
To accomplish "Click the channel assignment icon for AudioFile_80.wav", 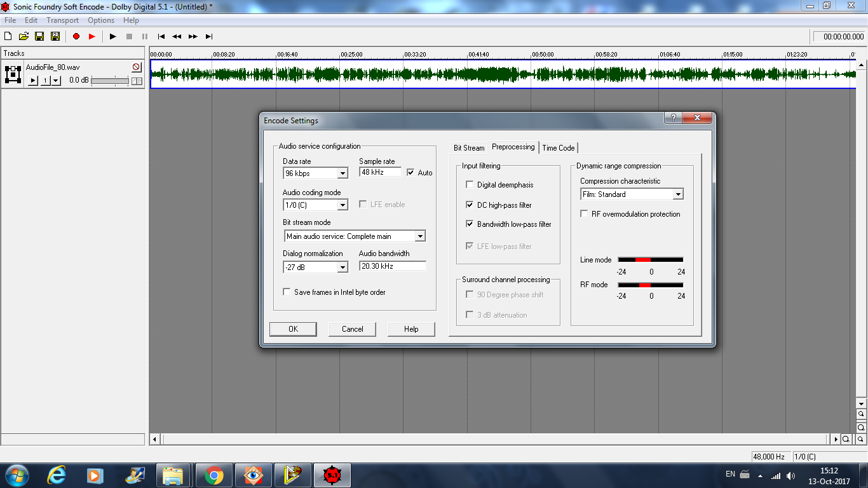I will pyautogui.click(x=13, y=74).
